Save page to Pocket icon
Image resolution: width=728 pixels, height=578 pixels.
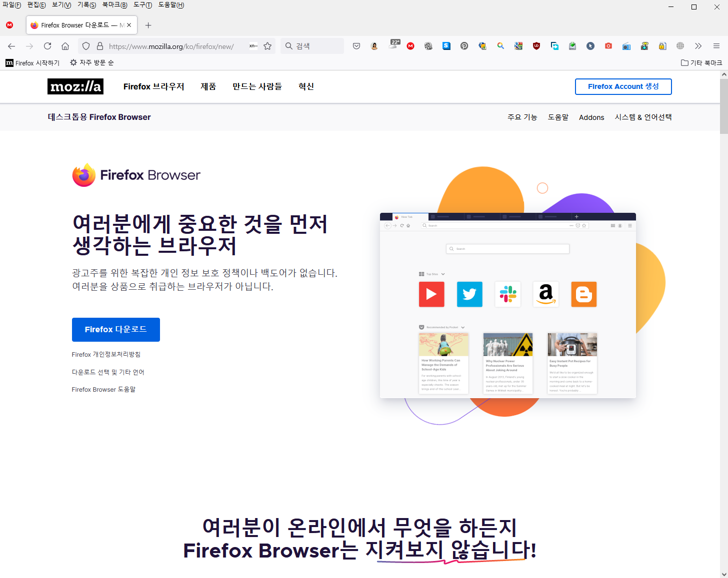click(x=356, y=46)
